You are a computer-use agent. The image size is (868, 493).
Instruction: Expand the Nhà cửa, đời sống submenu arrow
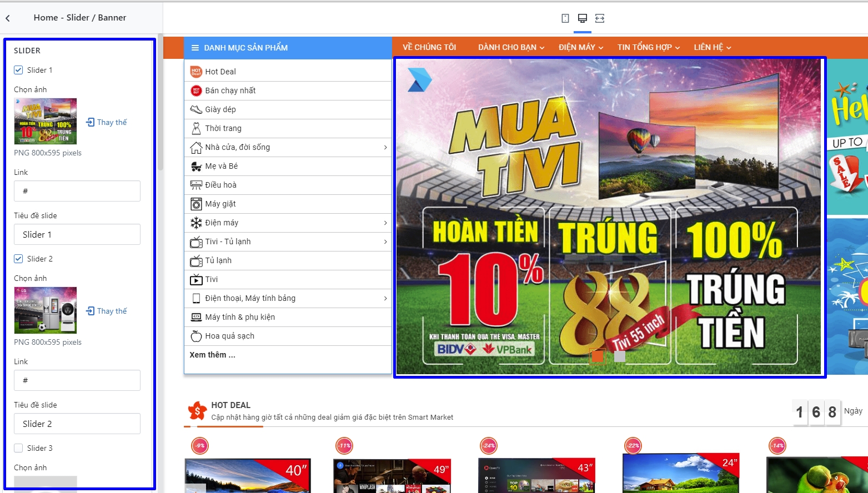tap(385, 147)
